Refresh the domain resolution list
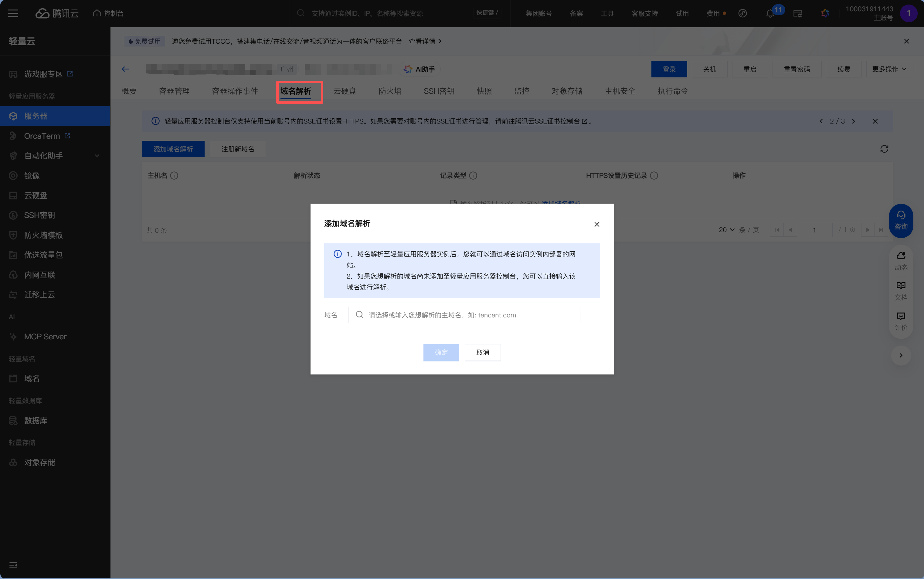924x579 pixels. point(884,149)
